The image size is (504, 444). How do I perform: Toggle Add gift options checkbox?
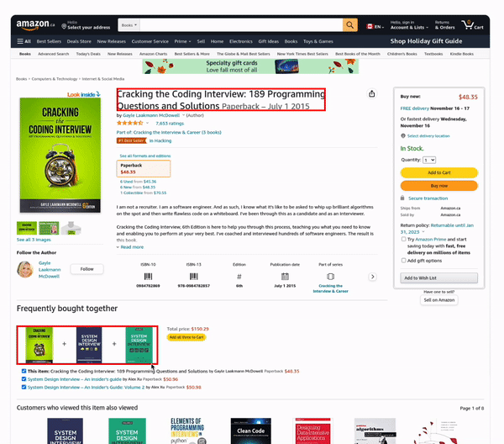[x=404, y=261]
